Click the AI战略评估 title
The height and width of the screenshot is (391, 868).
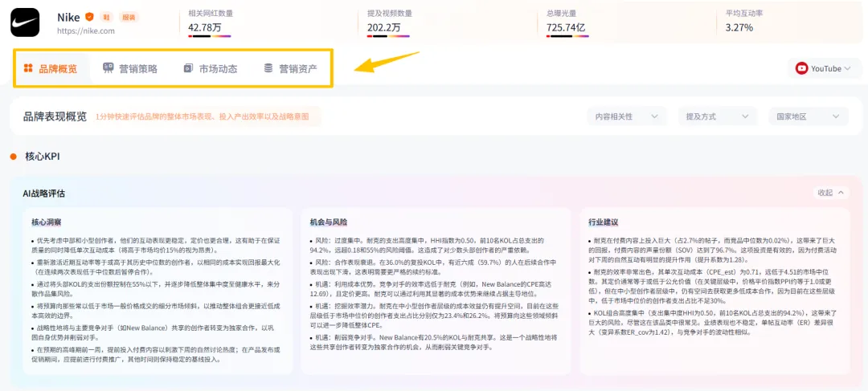(x=43, y=193)
